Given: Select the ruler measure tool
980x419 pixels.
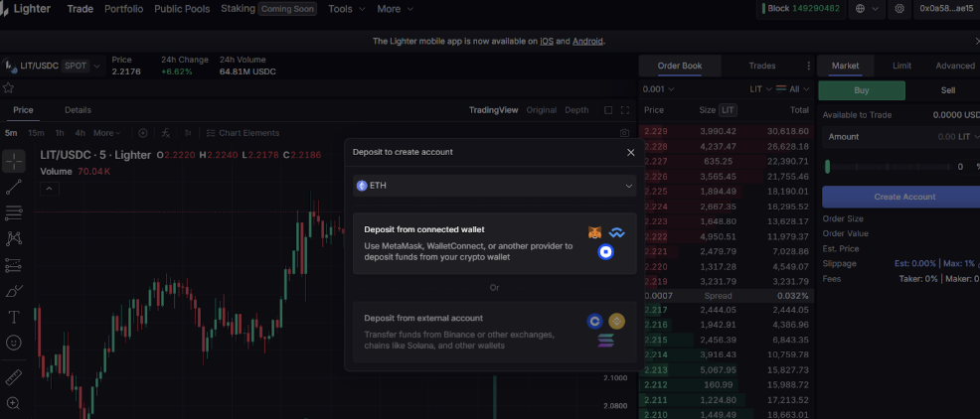Looking at the screenshot, I should coord(14,377).
